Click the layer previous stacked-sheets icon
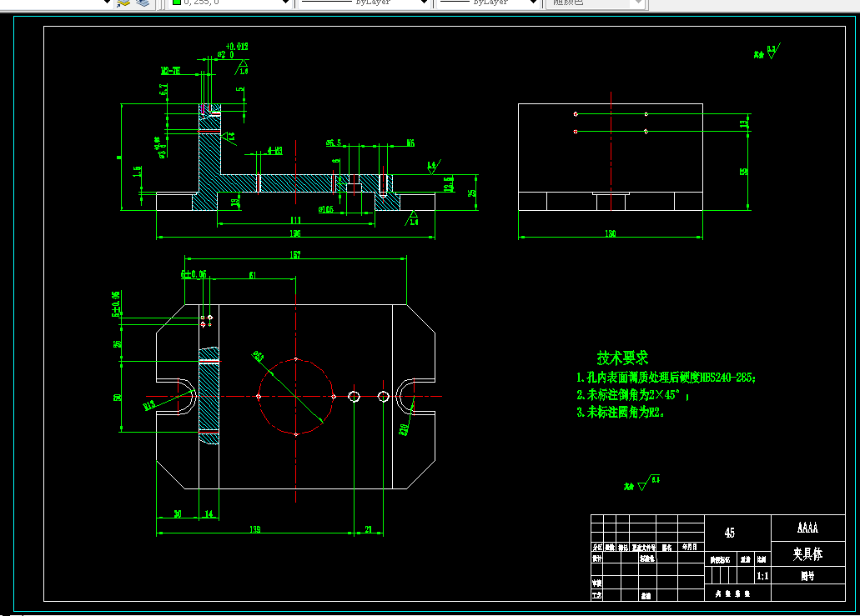Viewport: 860px width, 616px height. click(143, 3)
